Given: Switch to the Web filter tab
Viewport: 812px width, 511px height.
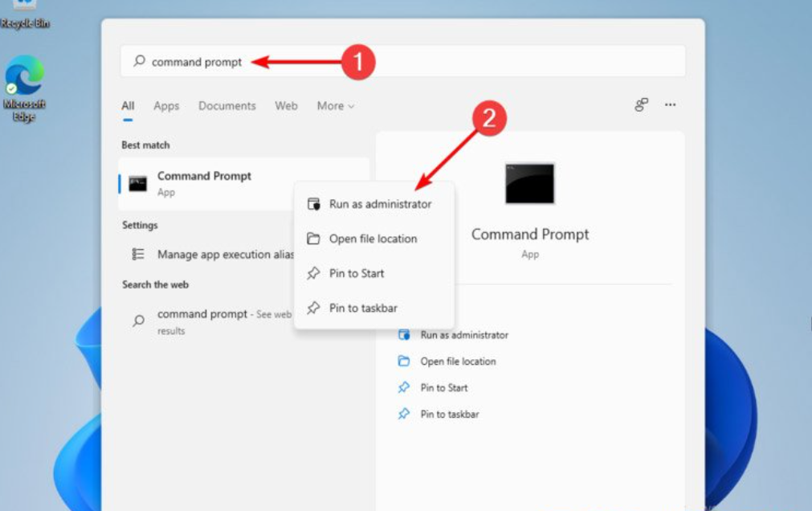Looking at the screenshot, I should 286,106.
